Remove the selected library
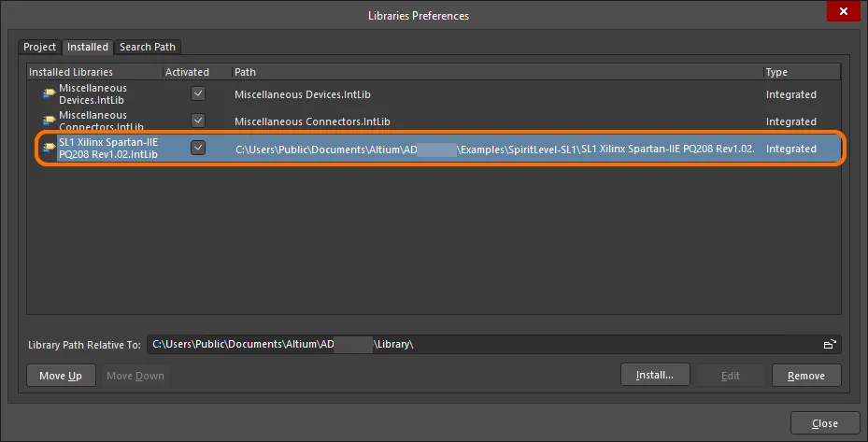 point(806,376)
